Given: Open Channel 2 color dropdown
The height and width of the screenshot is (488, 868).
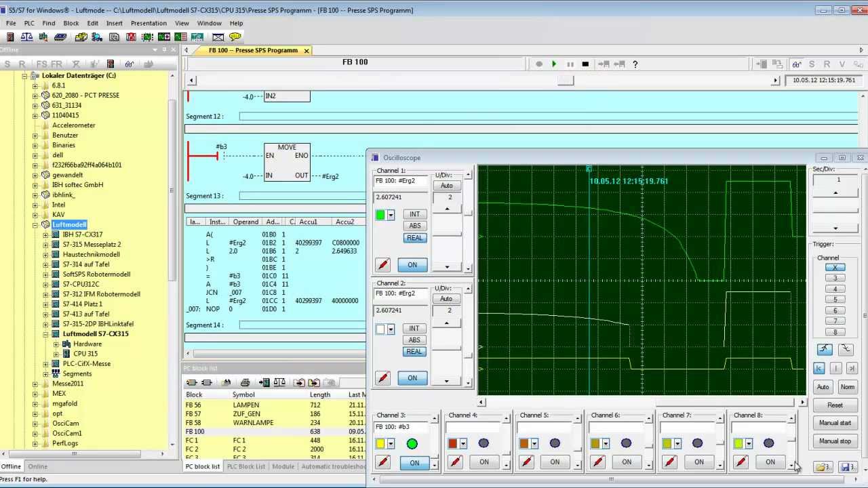Looking at the screenshot, I should point(391,330).
